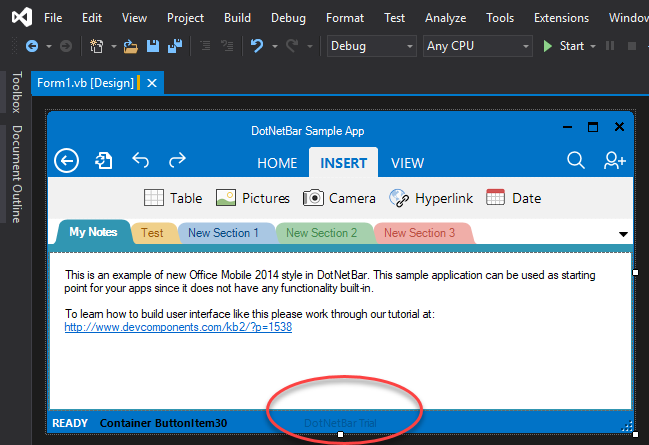
Task: Select the Form1.vb [Design] document tab
Action: click(85, 83)
